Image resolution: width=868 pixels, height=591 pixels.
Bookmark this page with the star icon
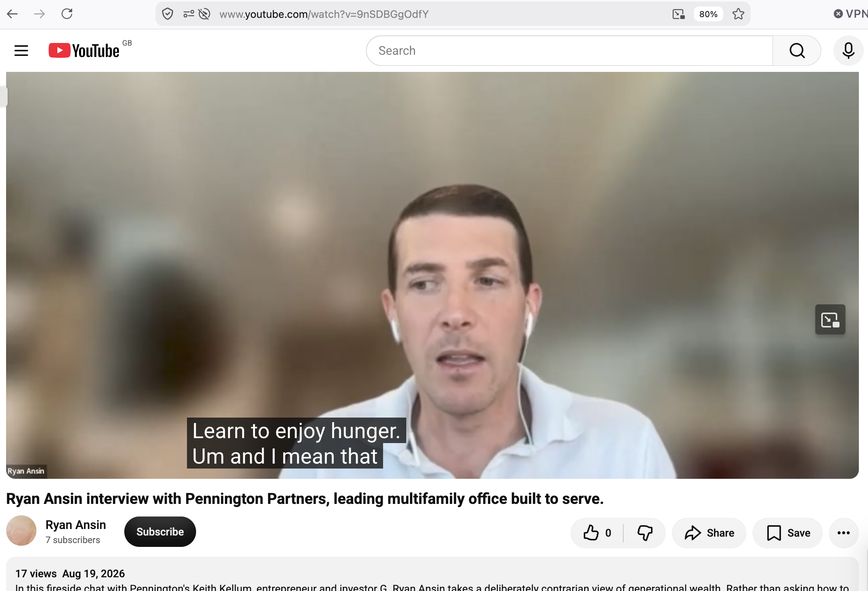point(738,14)
